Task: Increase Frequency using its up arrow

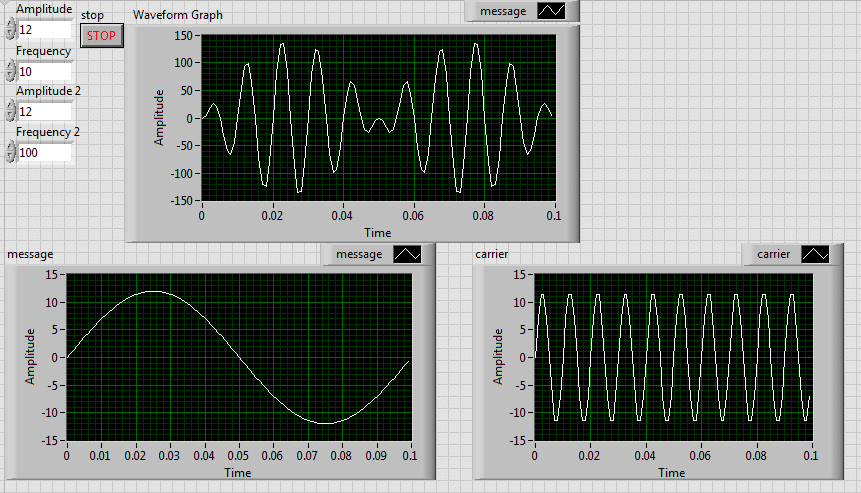Action: click(10, 66)
